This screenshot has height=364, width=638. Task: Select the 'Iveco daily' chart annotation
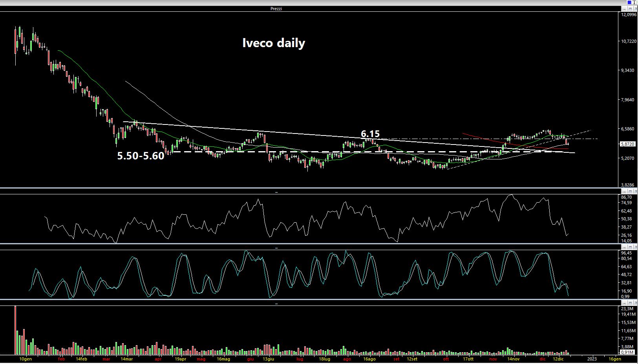(274, 43)
